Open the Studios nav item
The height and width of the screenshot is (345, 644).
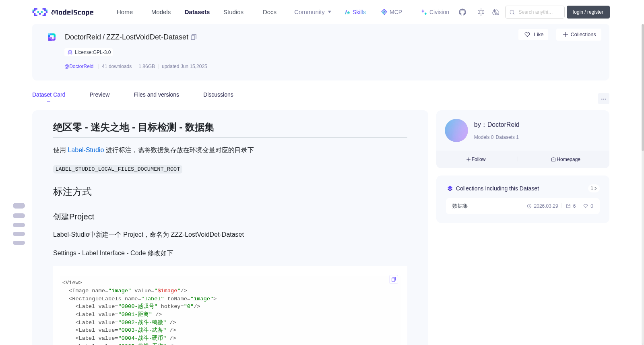(x=233, y=12)
